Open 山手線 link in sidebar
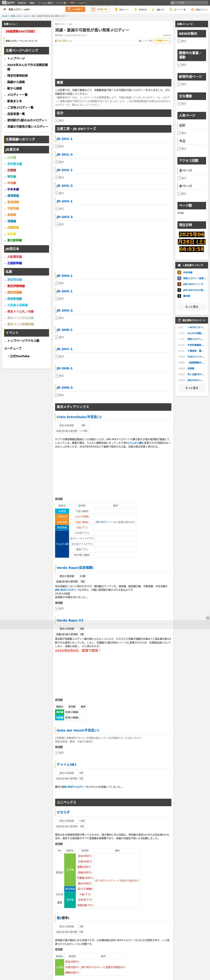Image resolution: width=210 pixels, height=980 pixels. (x=12, y=157)
